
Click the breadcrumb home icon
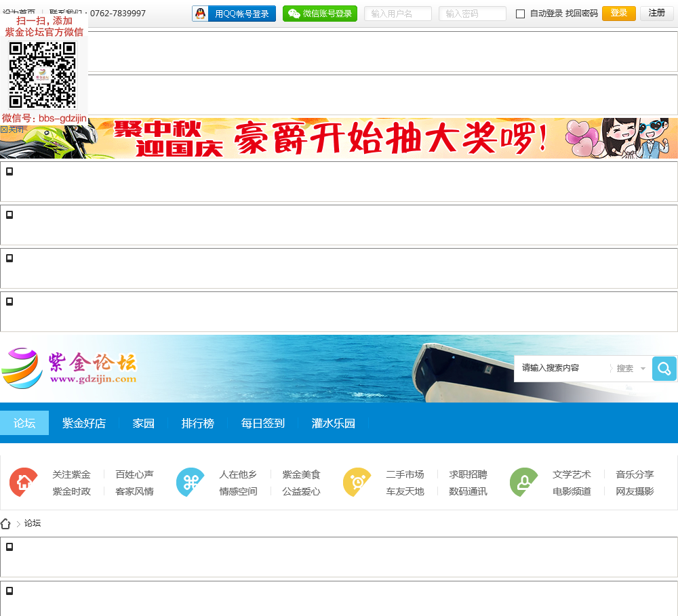coord(5,523)
